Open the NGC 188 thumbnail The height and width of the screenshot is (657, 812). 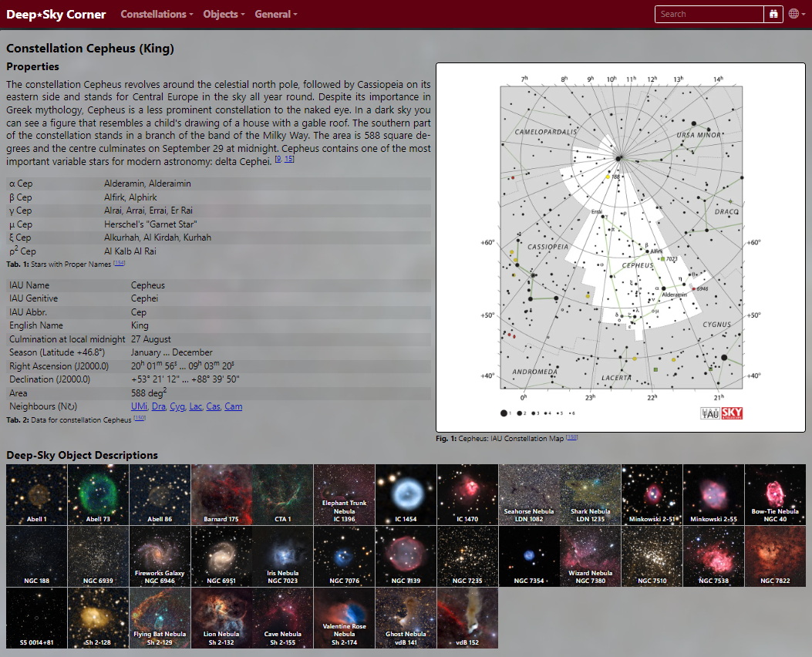click(x=37, y=556)
